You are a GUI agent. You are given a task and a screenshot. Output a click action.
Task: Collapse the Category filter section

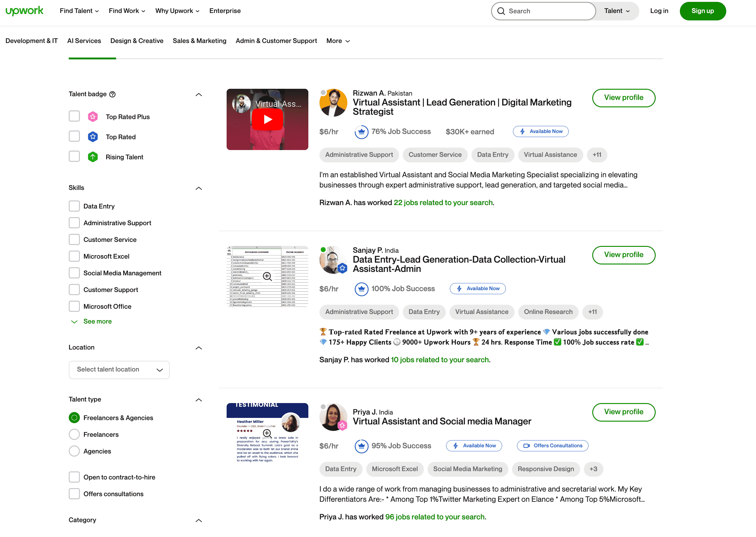point(198,521)
